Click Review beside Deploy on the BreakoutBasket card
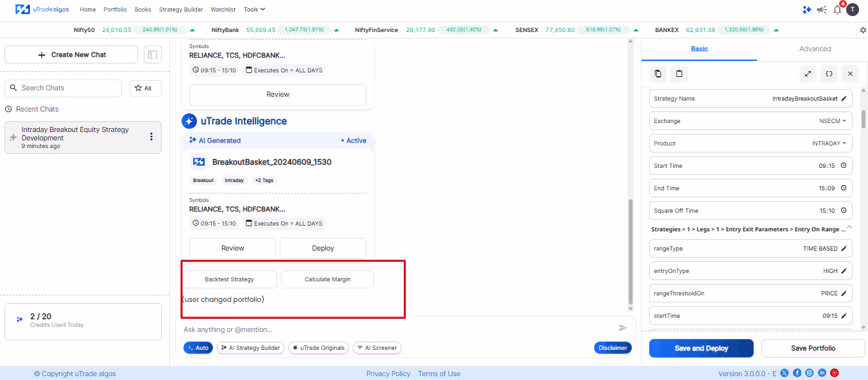868x380 pixels. pos(232,248)
